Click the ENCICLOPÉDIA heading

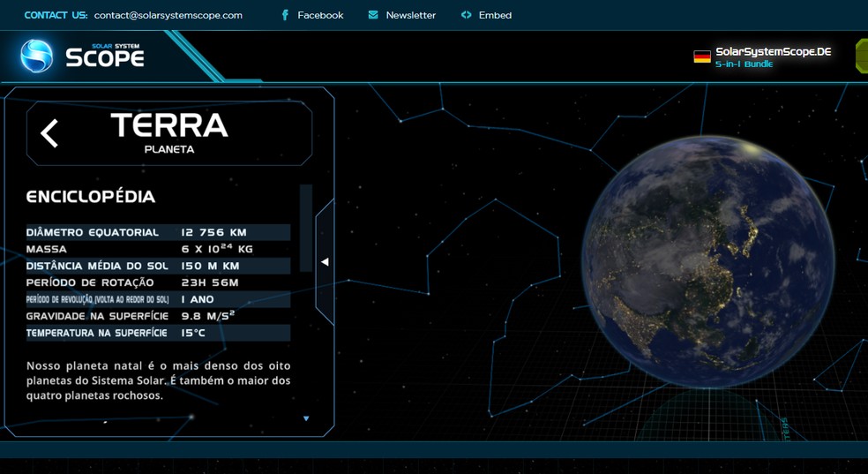click(x=91, y=197)
